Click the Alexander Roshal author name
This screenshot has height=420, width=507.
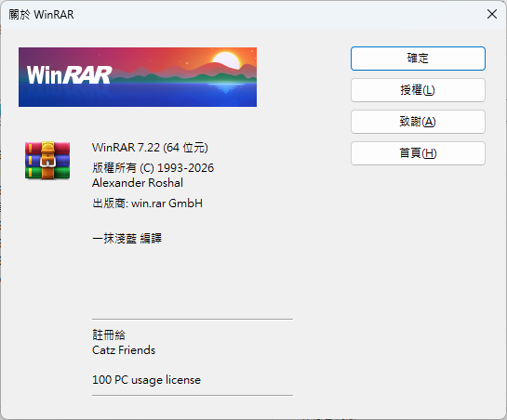[x=138, y=183]
